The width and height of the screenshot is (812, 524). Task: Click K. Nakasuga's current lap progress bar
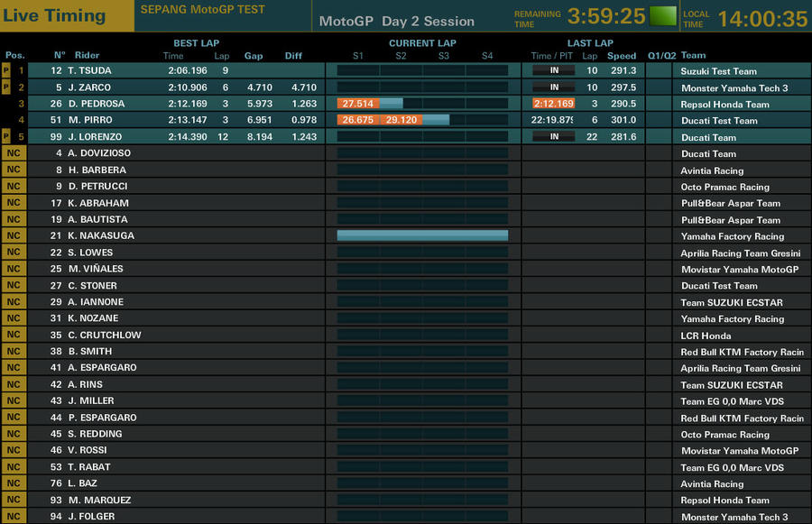(422, 235)
